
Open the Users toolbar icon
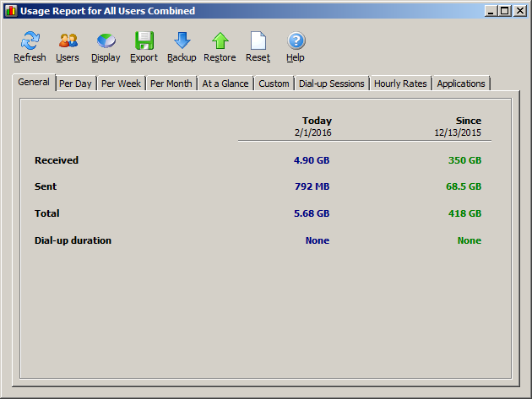point(68,41)
